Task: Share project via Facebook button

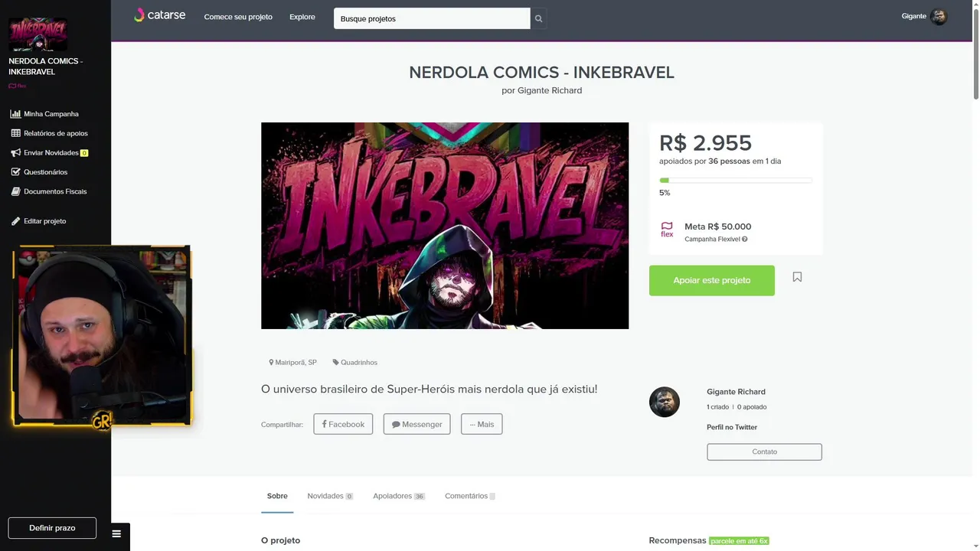Action: 343,424
